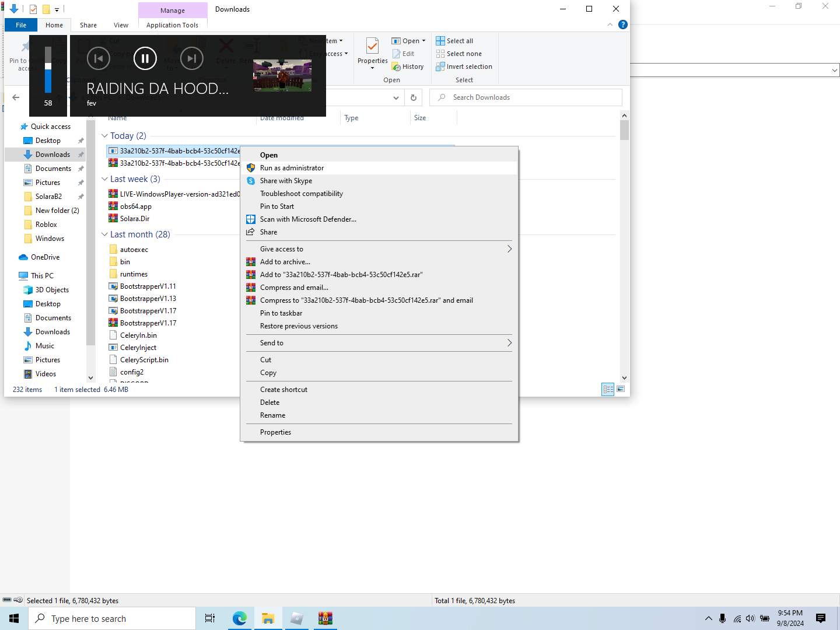Switch to the Share ribbon tab
This screenshot has width=840, height=630.
(88, 25)
